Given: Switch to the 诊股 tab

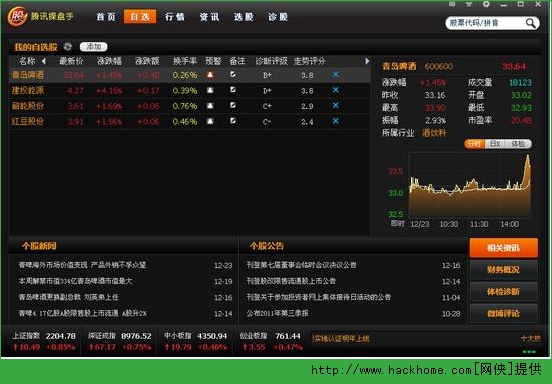Looking at the screenshot, I should (x=278, y=17).
